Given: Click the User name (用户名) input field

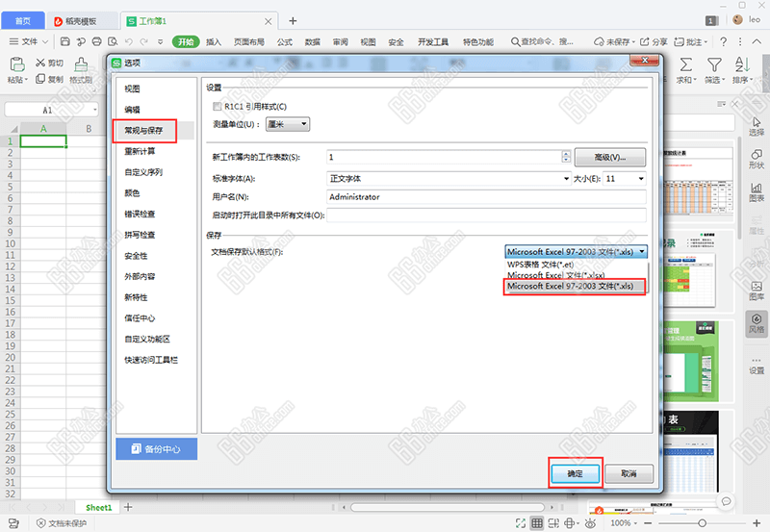Looking at the screenshot, I should click(486, 197).
